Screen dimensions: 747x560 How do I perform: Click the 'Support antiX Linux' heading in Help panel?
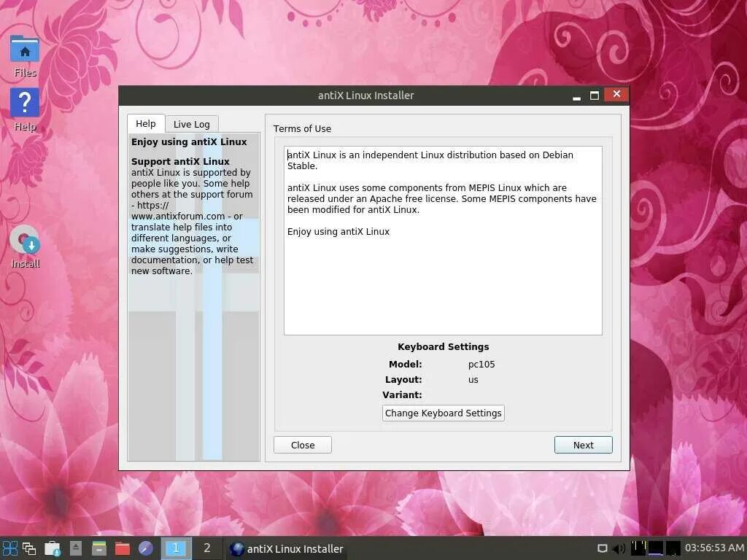coord(180,161)
